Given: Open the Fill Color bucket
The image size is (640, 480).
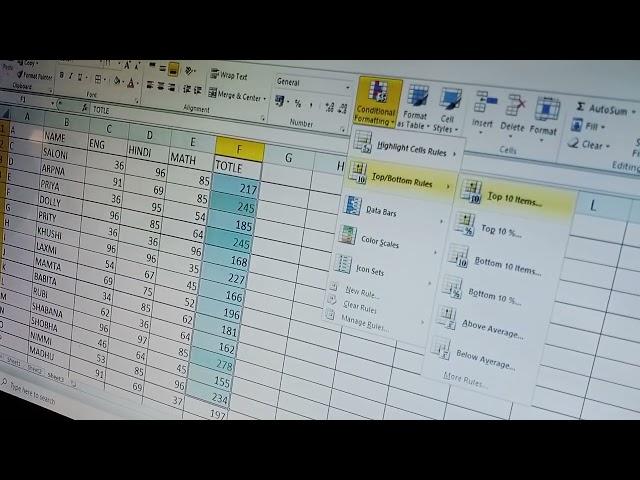Looking at the screenshot, I should (x=117, y=81).
